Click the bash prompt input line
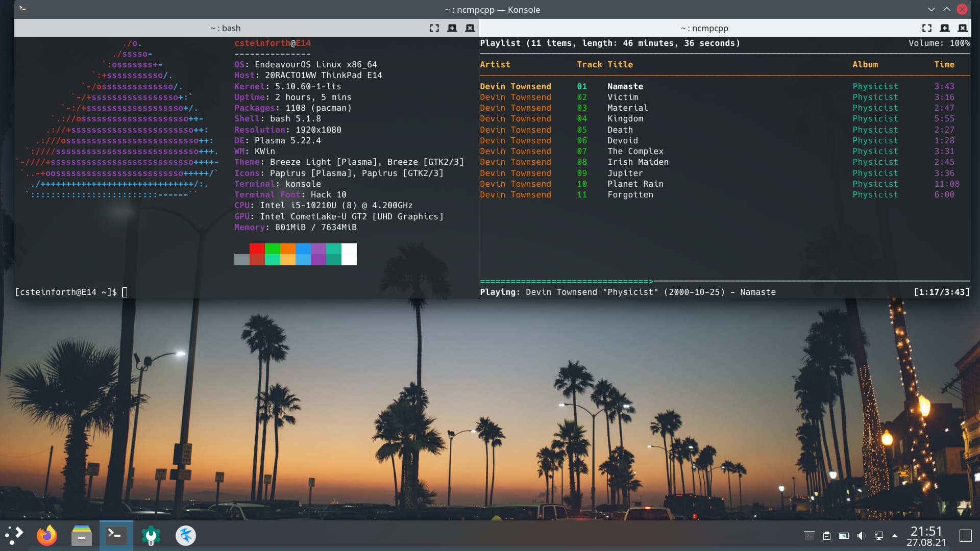The width and height of the screenshot is (980, 551). pyautogui.click(x=71, y=292)
